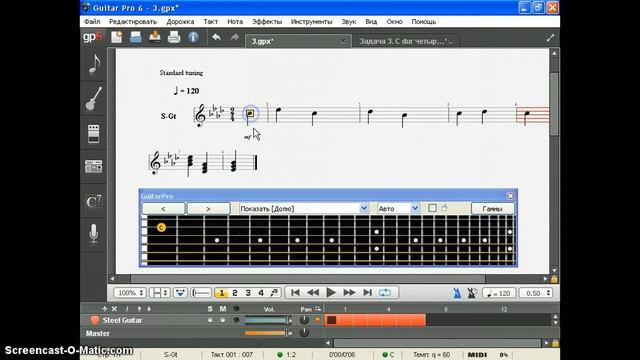
Task: Open the Эффекты menu
Action: pyautogui.click(x=267, y=22)
